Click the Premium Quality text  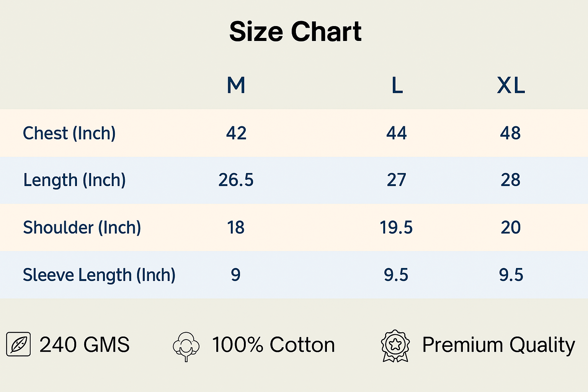[498, 345]
